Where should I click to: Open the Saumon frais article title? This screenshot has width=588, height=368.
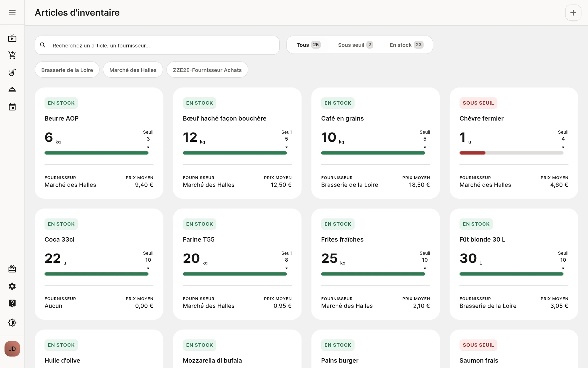click(x=479, y=361)
